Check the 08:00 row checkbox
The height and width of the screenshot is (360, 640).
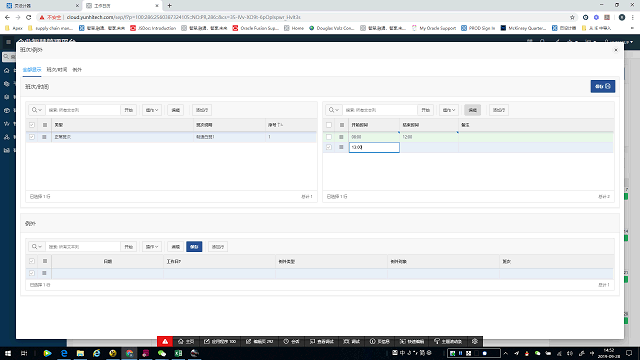click(329, 137)
